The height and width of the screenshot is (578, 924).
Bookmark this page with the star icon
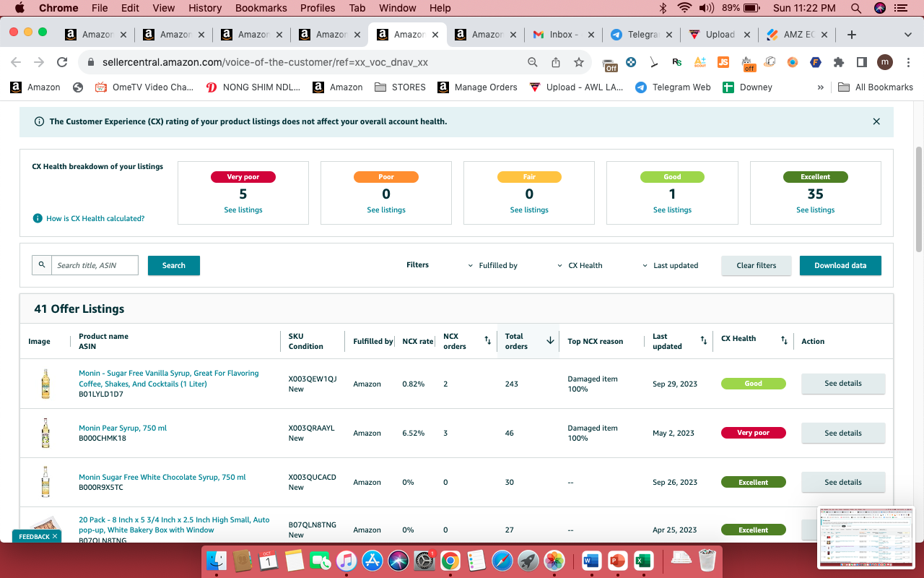tap(579, 62)
